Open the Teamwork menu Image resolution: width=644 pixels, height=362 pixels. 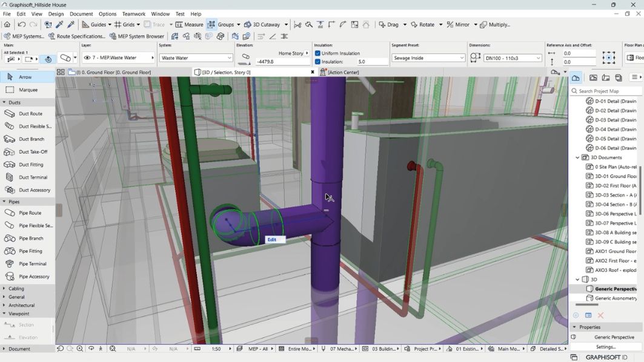tap(133, 13)
